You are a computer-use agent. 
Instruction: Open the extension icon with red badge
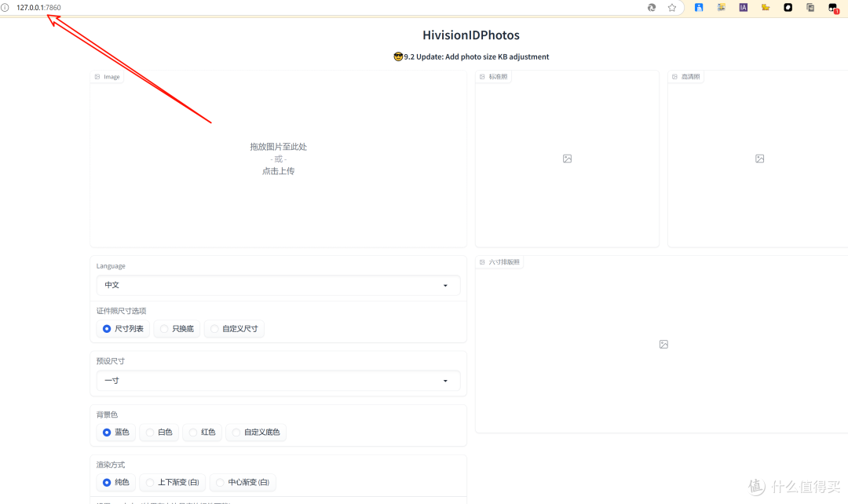pyautogui.click(x=833, y=8)
